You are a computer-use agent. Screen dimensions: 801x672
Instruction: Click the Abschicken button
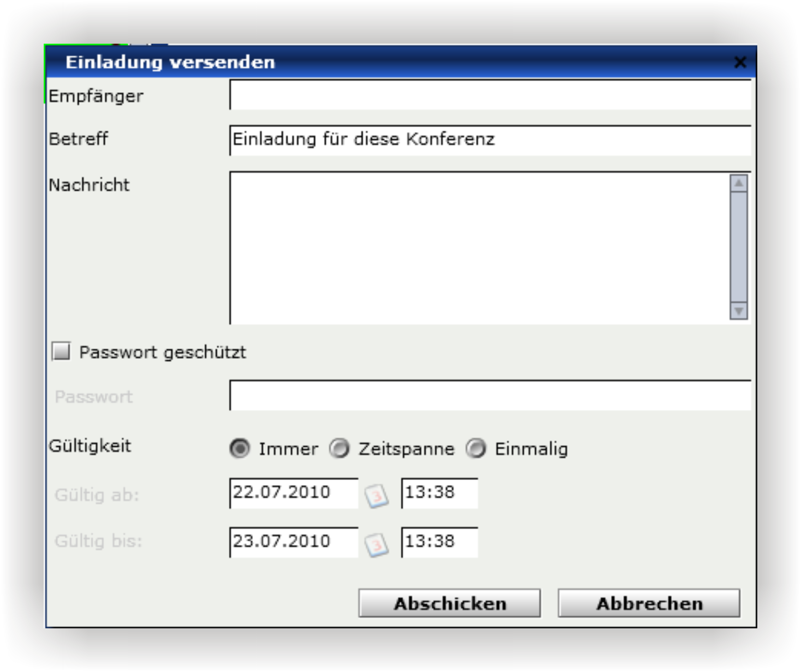coord(449,603)
